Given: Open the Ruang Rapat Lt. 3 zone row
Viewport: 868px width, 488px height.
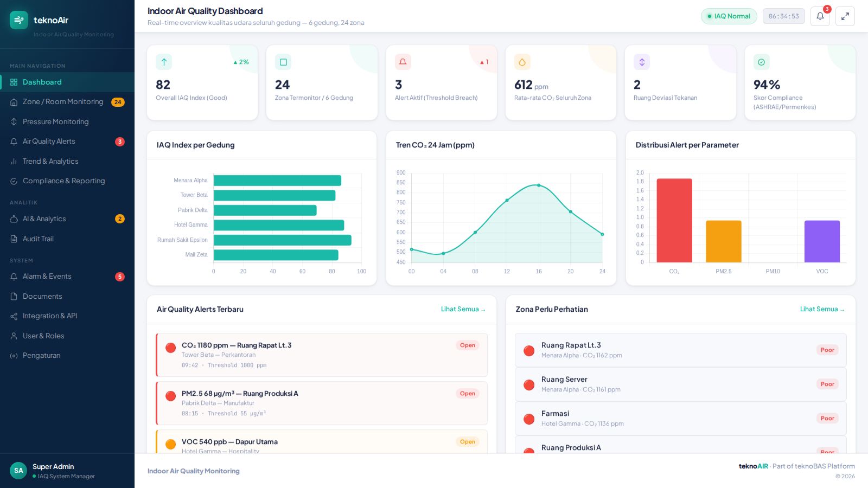Looking at the screenshot, I should coord(680,350).
